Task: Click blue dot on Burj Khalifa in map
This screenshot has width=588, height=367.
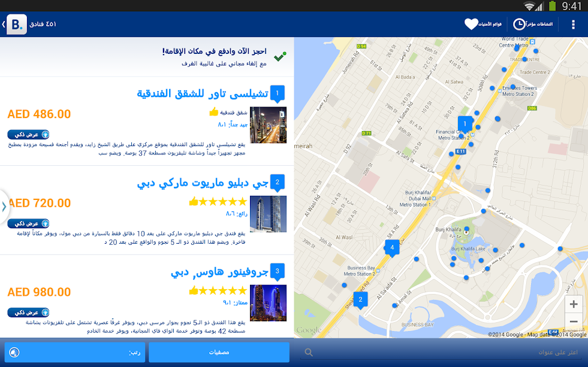Action: click(x=466, y=229)
